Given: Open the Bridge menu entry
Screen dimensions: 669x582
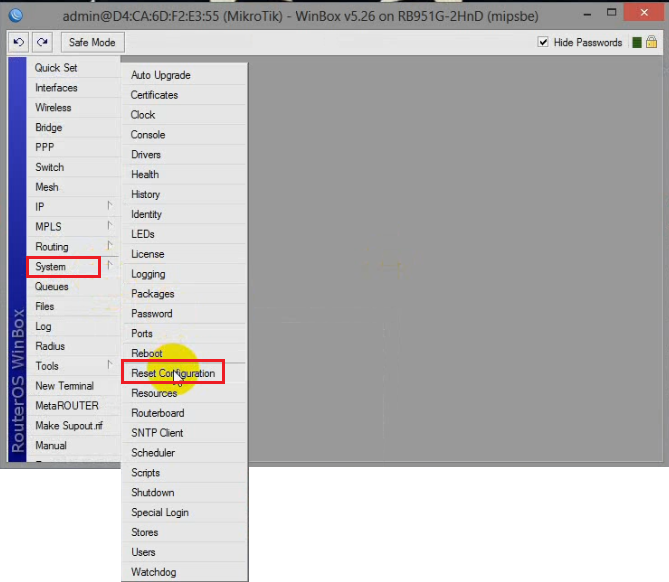Looking at the screenshot, I should click(x=49, y=128).
